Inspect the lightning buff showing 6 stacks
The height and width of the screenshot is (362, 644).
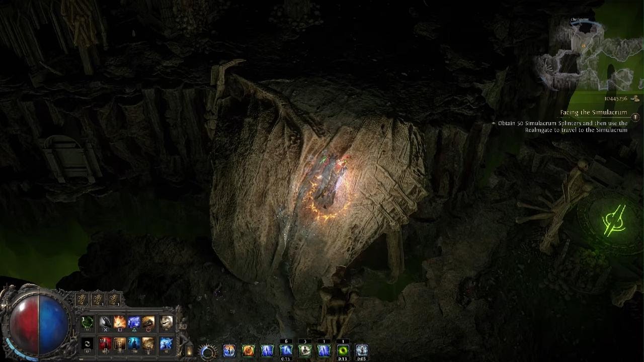pos(286,350)
